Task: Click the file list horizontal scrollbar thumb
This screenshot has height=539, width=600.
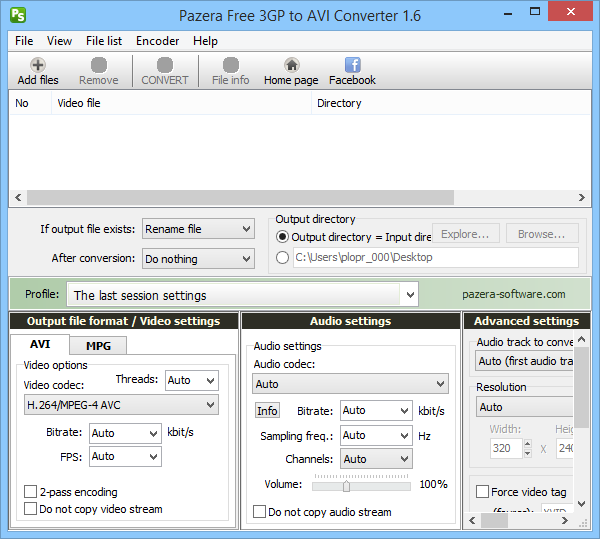Action: coord(240,197)
